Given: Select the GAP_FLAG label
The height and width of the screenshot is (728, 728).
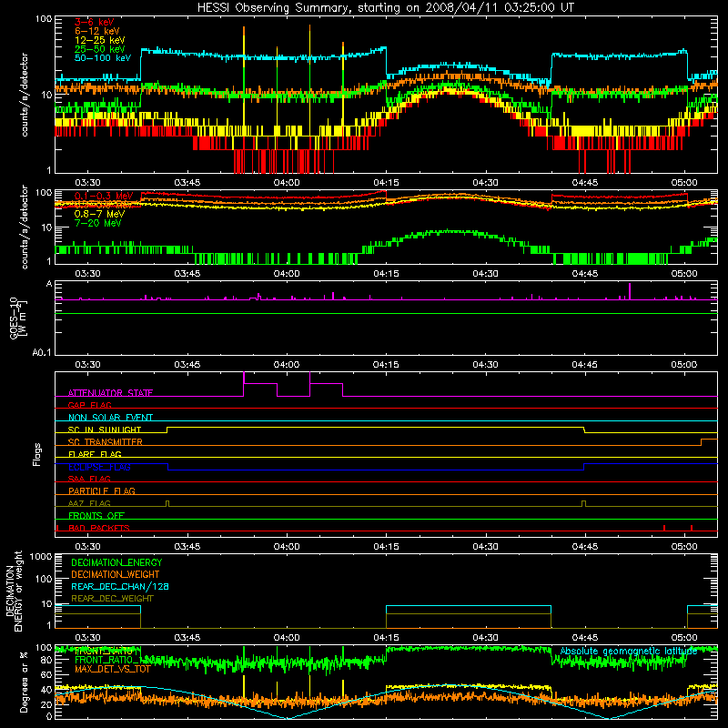Looking at the screenshot, I should click(x=89, y=405).
